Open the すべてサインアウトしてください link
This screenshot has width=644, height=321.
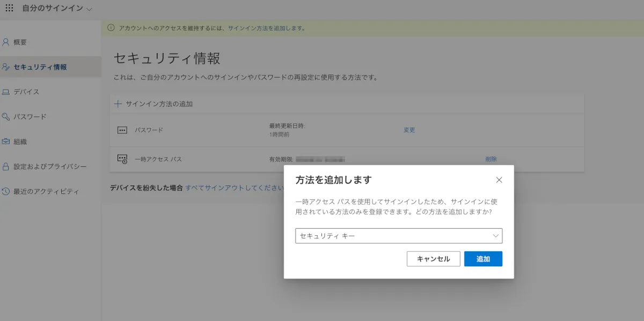coord(235,188)
